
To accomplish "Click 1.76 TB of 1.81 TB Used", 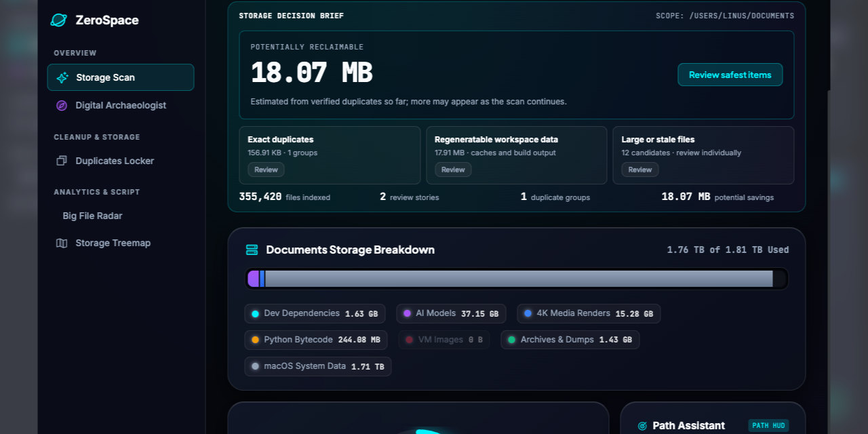I will pos(728,250).
